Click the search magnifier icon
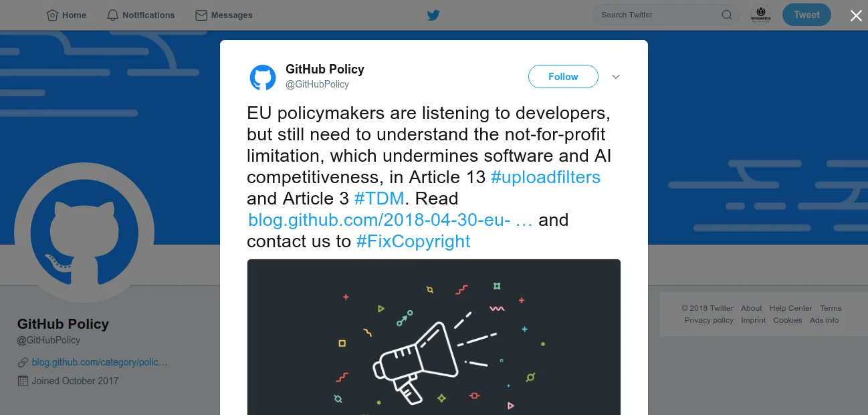Image resolution: width=868 pixels, height=415 pixels. 727,15
